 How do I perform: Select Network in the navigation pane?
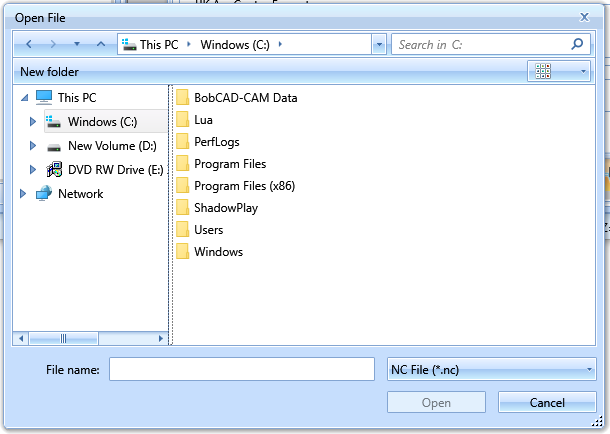(x=80, y=194)
